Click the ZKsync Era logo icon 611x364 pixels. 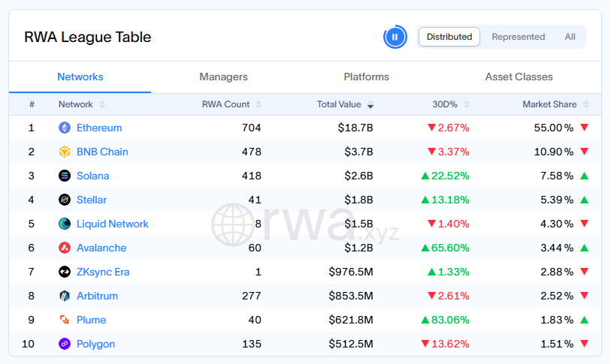pyautogui.click(x=65, y=272)
